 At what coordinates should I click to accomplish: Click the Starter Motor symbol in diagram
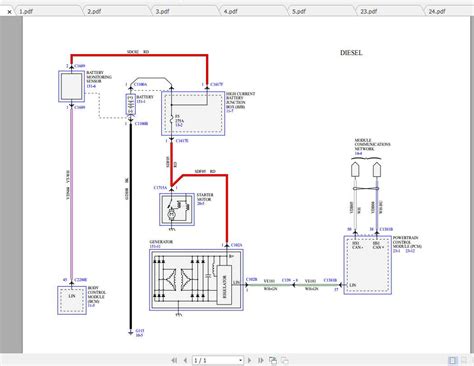(x=177, y=209)
